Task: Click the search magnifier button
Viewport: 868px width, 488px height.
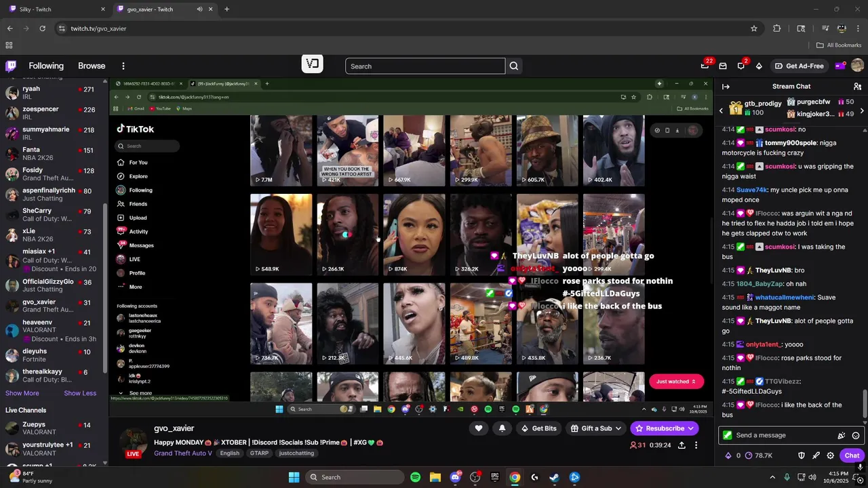Action: pyautogui.click(x=514, y=66)
